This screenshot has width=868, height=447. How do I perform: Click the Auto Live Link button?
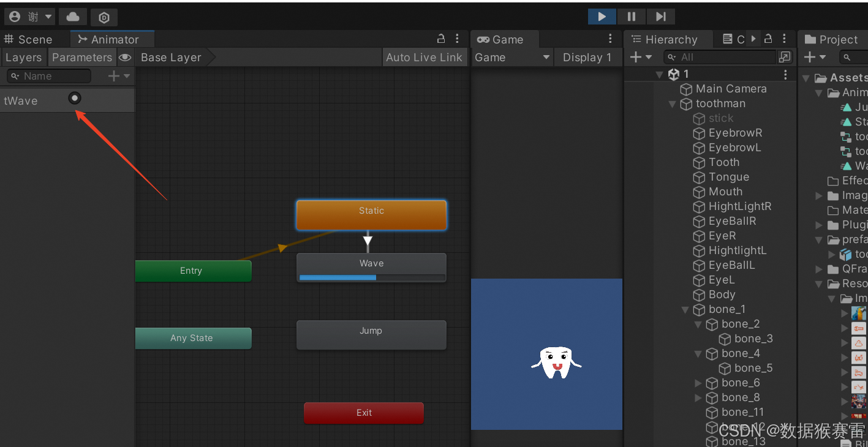coord(425,57)
